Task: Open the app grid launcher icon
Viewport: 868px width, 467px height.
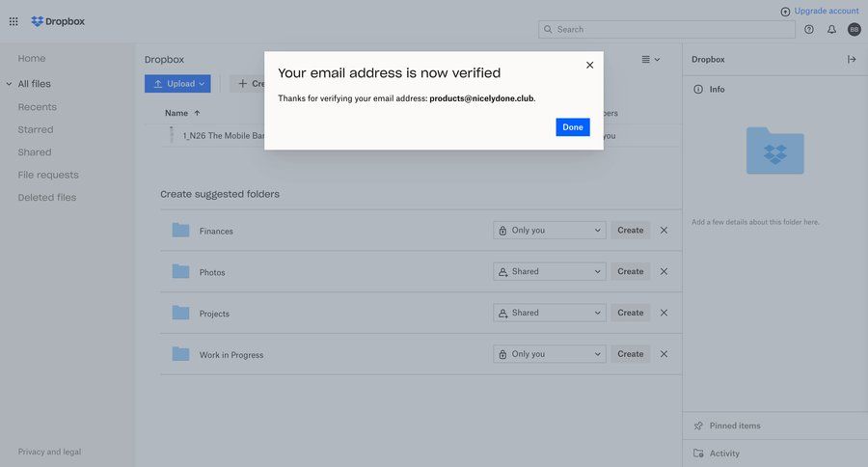Action: [x=14, y=21]
